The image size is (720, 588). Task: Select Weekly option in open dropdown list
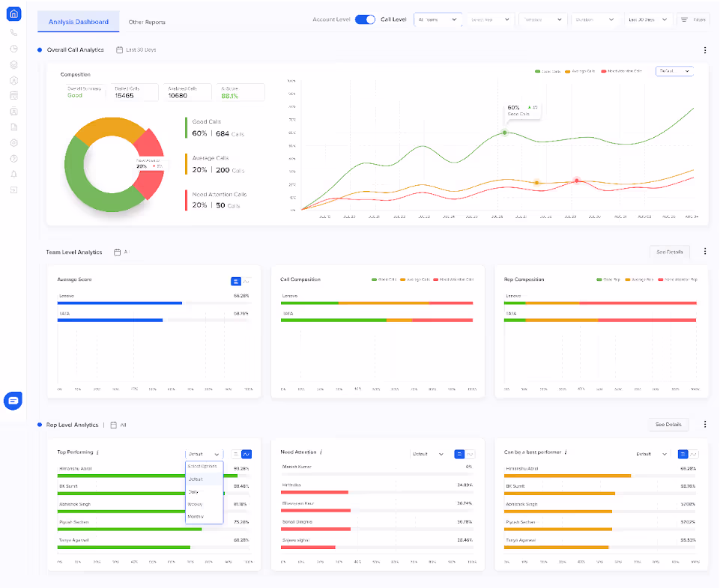[x=205, y=504]
